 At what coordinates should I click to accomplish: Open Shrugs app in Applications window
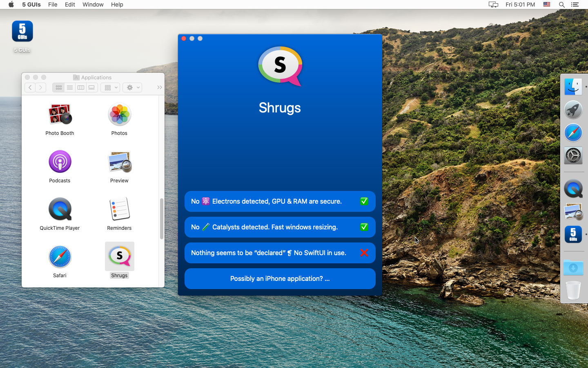119,256
